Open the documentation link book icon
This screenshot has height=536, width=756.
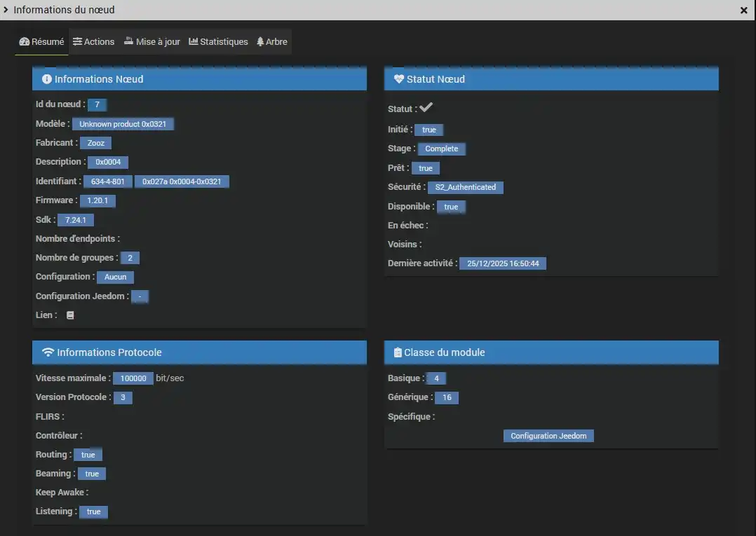[70, 315]
